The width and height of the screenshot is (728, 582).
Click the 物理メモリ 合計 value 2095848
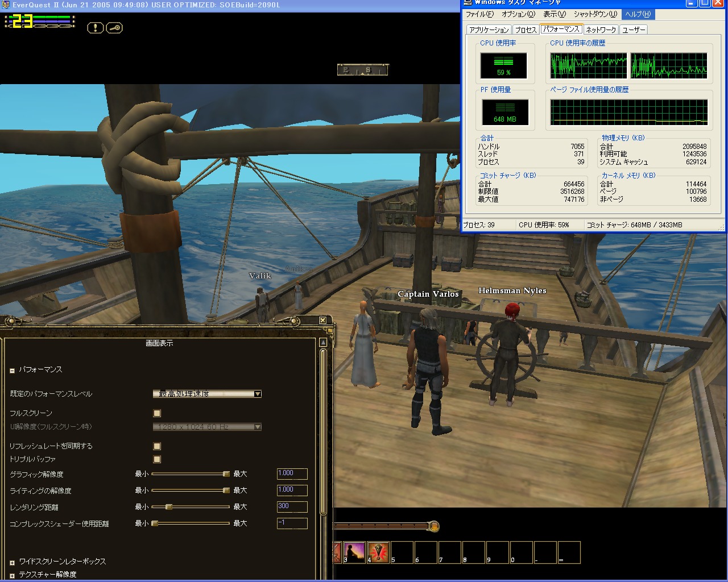click(694, 147)
